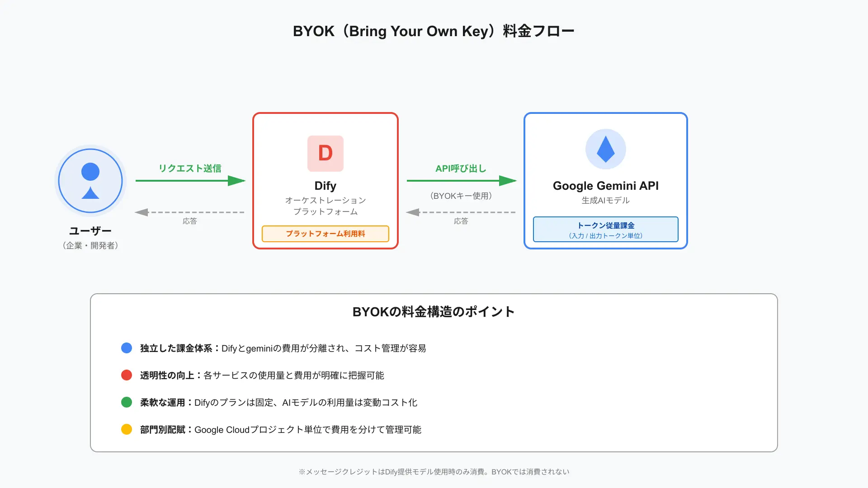This screenshot has height=488, width=868.
Task: Click the BYOKの料金構造のポイント heading
Action: tap(434, 312)
